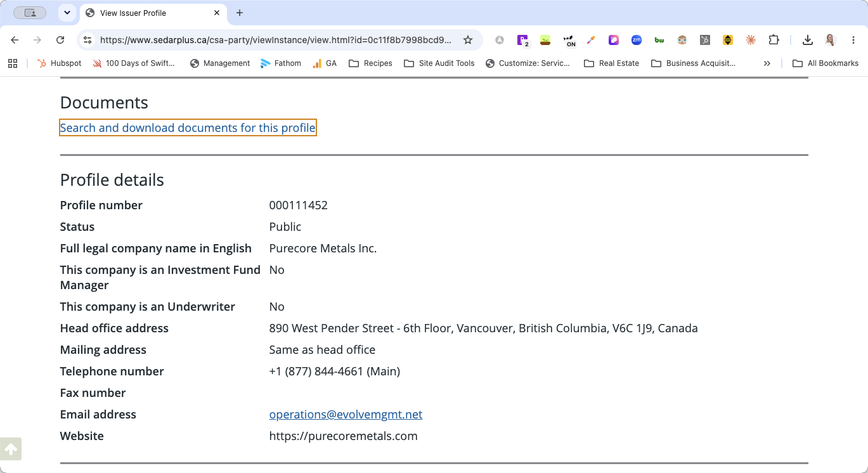Open the green bw extension
The width and height of the screenshot is (868, 473).
659,40
